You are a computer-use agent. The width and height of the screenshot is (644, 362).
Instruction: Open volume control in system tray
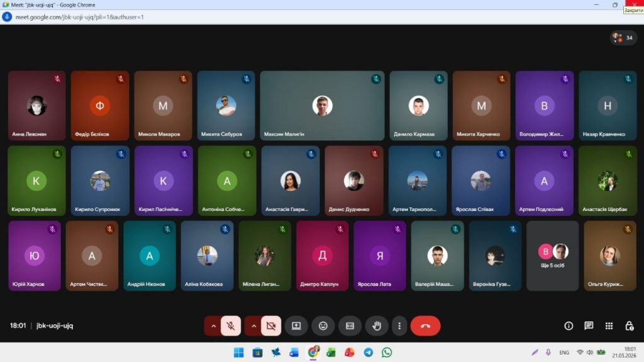[x=590, y=353]
